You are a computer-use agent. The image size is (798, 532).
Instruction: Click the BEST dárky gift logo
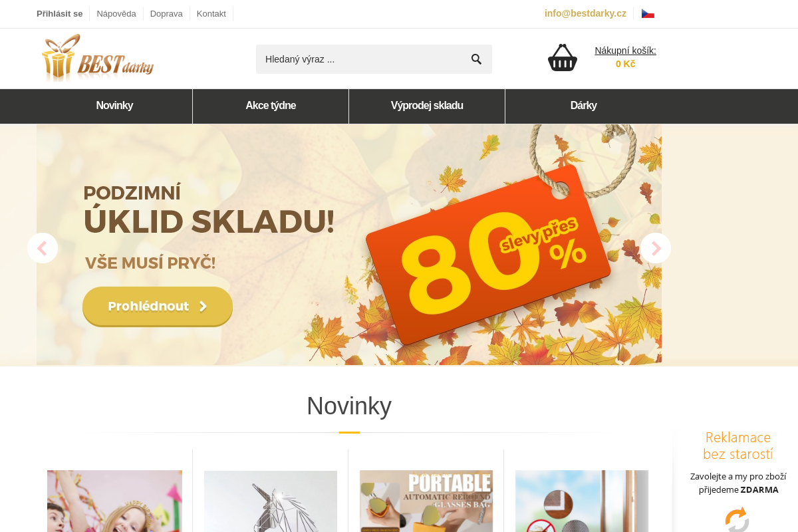(x=98, y=58)
